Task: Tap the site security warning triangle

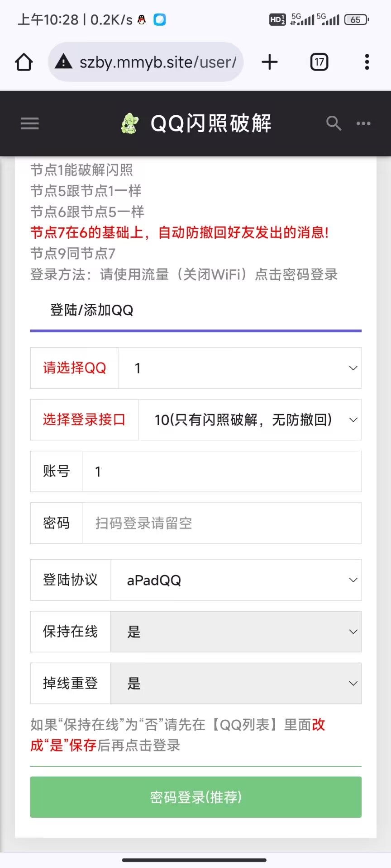Action: (63, 61)
